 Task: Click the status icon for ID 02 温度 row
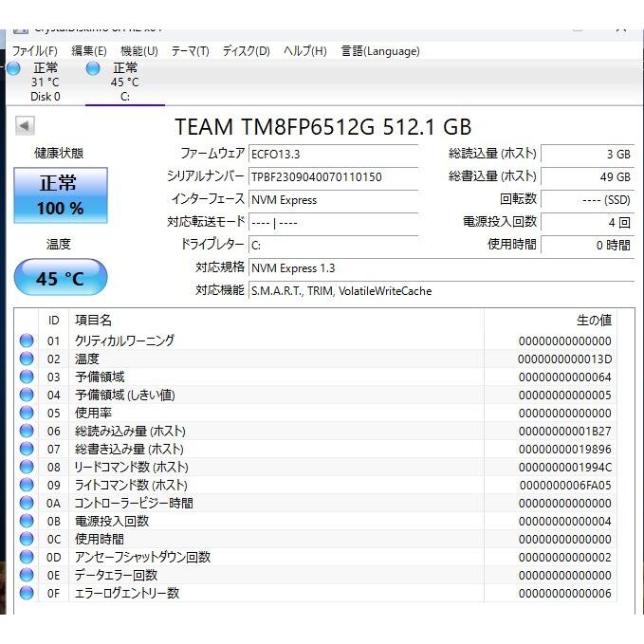click(27, 359)
